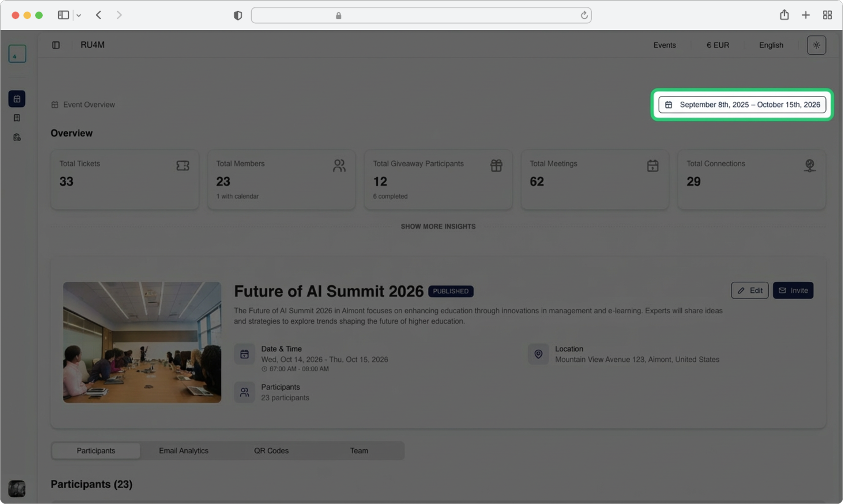Image resolution: width=843 pixels, height=504 pixels.
Task: Click the user avatar at the sidebar bottom
Action: (x=17, y=488)
